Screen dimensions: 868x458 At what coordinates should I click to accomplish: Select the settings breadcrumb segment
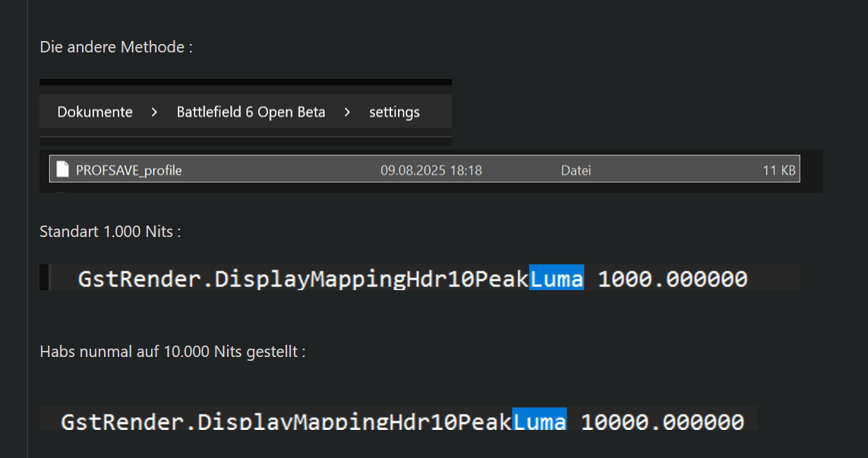point(394,112)
